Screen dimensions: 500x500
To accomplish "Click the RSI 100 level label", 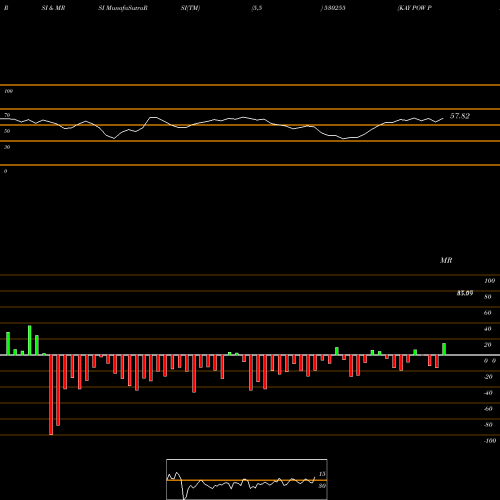I will (8, 91).
